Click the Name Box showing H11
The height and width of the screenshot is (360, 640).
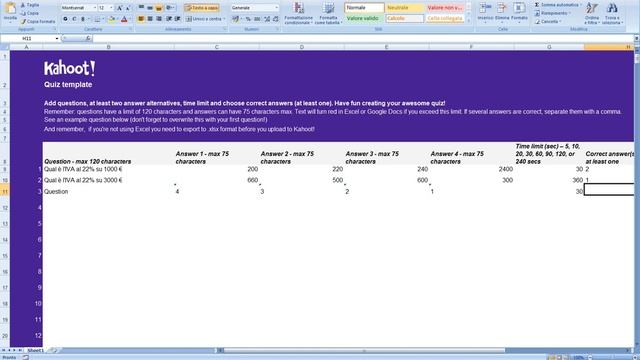coord(27,38)
